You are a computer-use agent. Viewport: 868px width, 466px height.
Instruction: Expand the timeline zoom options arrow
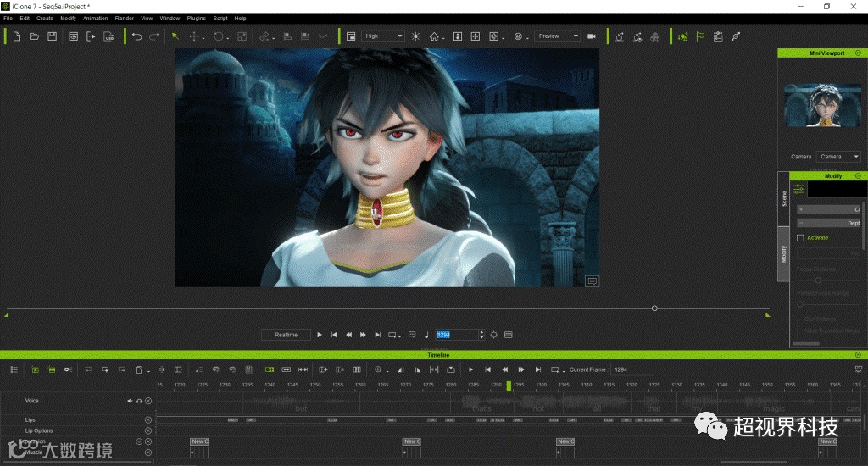coord(387,371)
